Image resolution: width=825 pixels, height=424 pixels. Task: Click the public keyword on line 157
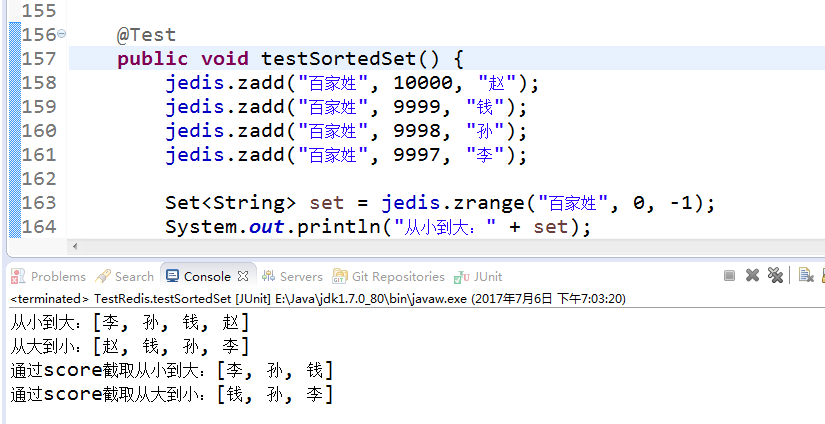pyautogui.click(x=152, y=59)
